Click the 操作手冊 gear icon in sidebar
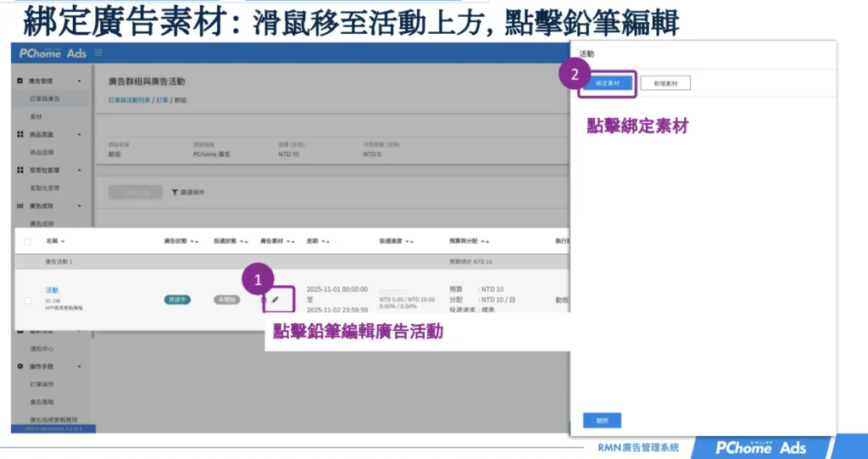 tap(20, 366)
